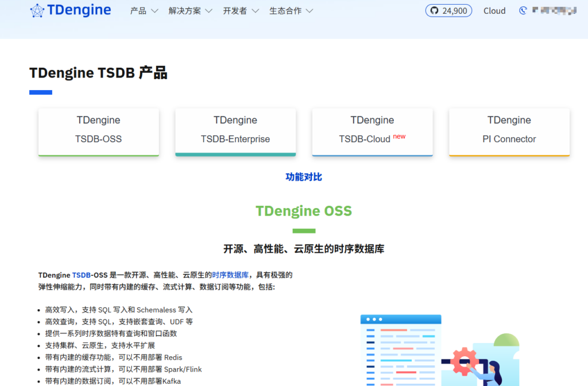Image resolution: width=588 pixels, height=386 pixels.
Task: Click the phone icon in header
Action: [x=523, y=10]
